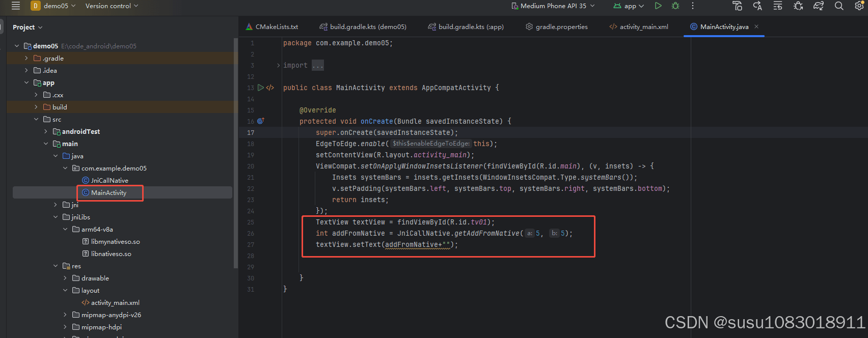Close the MainActivity.java tab
This screenshot has height=338, width=868.
[x=756, y=26]
